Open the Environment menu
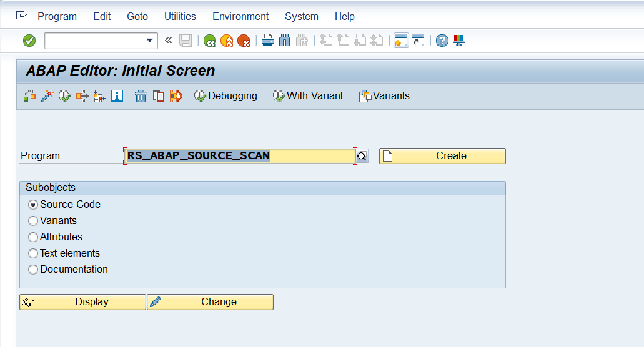The image size is (644, 347). point(240,16)
